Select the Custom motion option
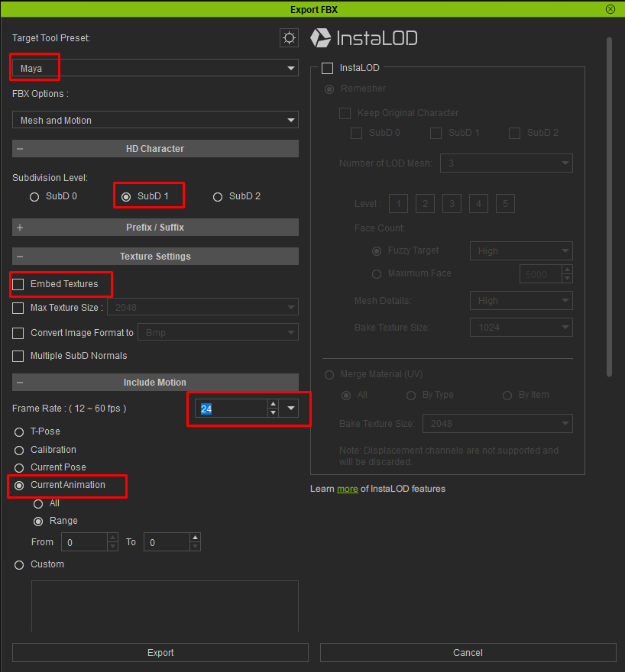This screenshot has height=672, width=625. 19,565
